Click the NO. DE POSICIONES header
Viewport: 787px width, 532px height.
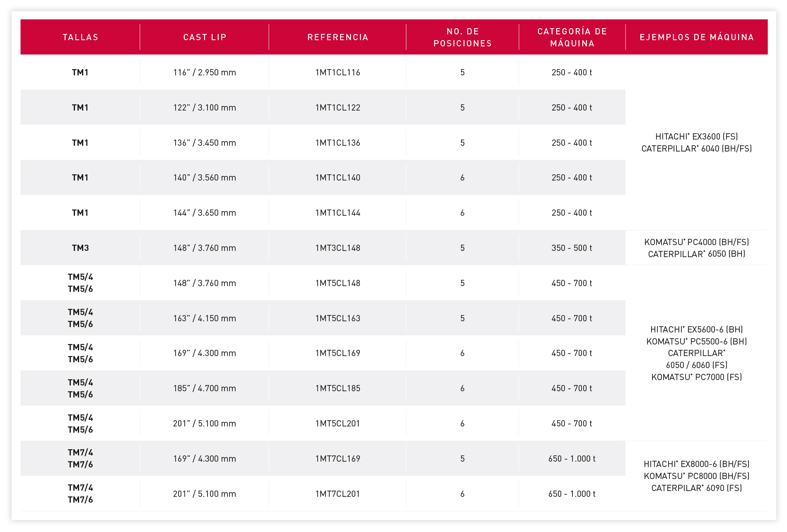[462, 37]
